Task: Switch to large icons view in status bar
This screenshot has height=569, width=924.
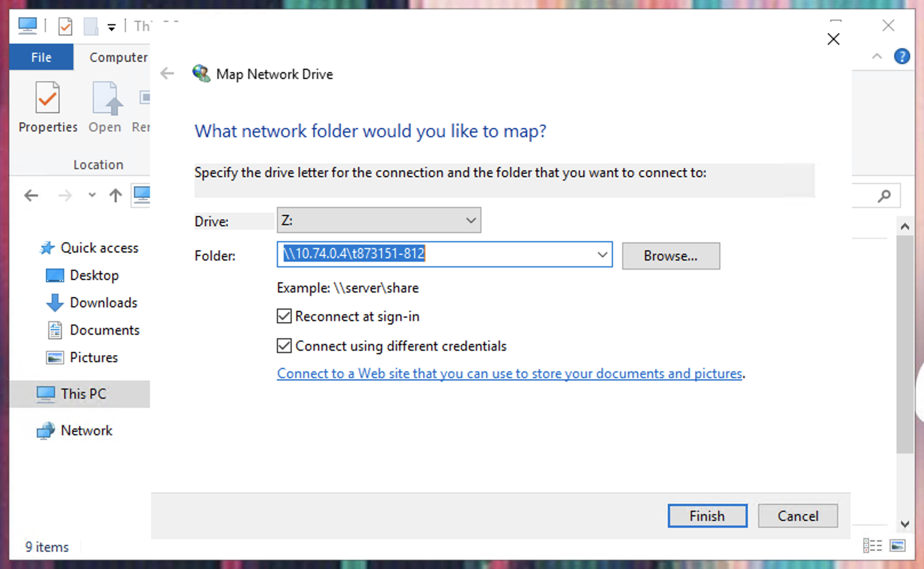Action: pyautogui.click(x=898, y=546)
